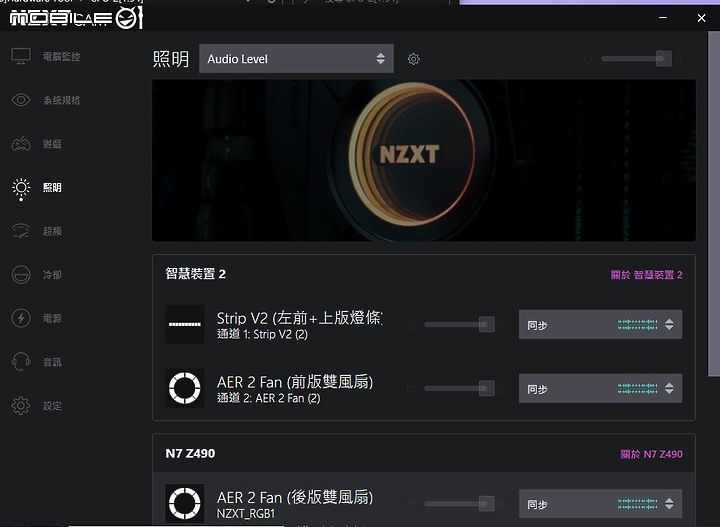Open 同步 dropdown for AER 2 Fan (後版雙風扇)
The height and width of the screenshot is (527, 720).
tap(600, 504)
